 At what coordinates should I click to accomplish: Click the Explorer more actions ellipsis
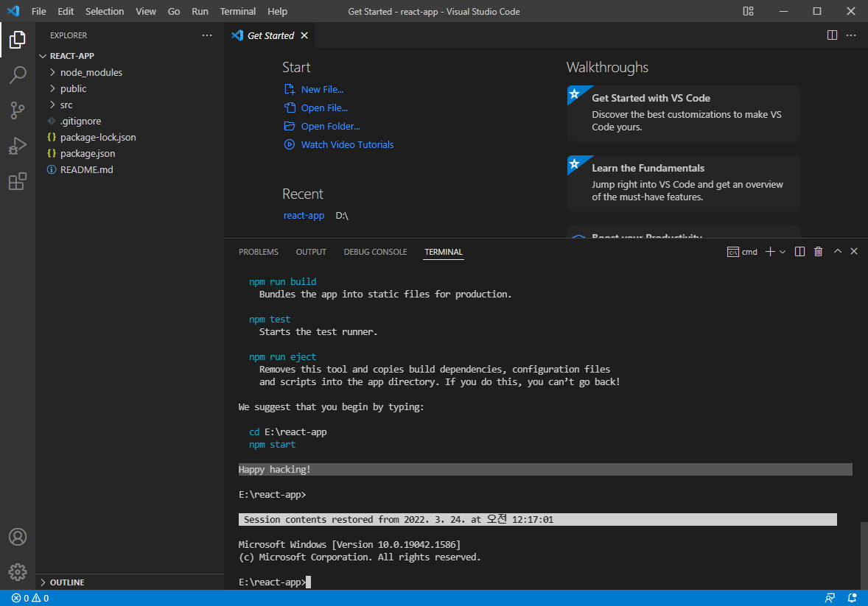pos(207,35)
